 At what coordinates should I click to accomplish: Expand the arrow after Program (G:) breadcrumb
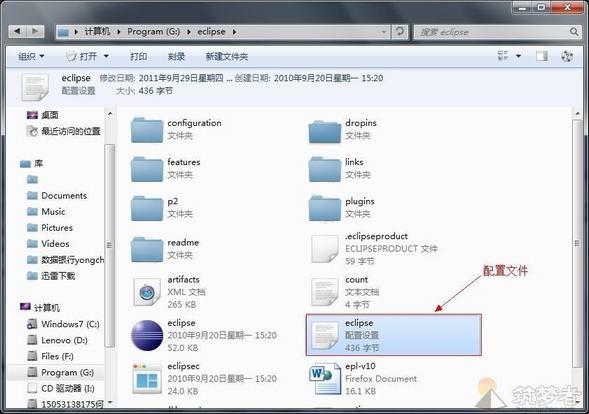pos(188,32)
